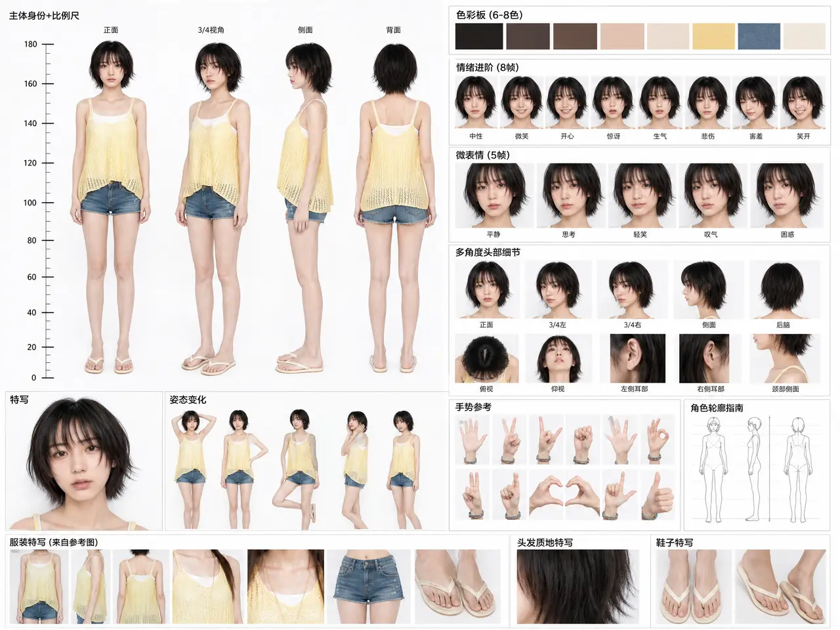Pick the yellow swatch in the color palette
840x630 pixels.
click(713, 37)
